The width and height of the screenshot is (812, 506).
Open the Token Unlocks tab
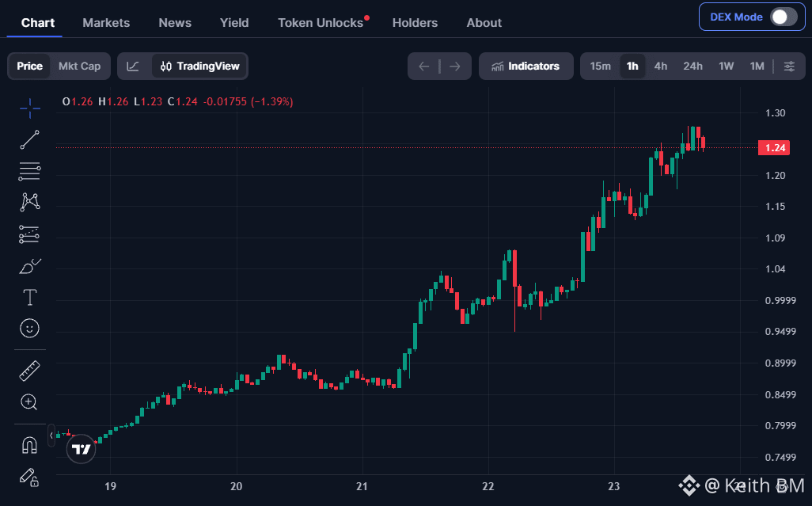(321, 23)
